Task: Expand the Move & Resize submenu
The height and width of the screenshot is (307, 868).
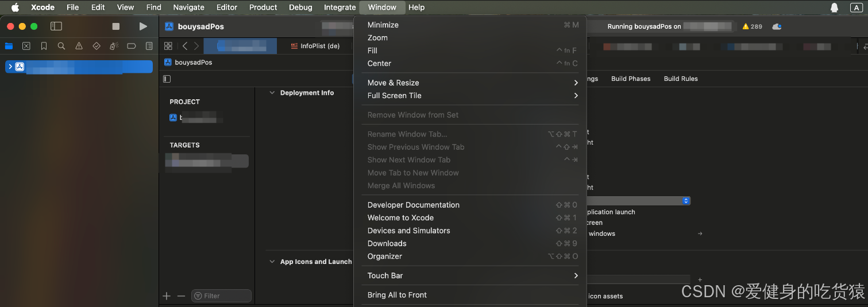Action: click(470, 83)
